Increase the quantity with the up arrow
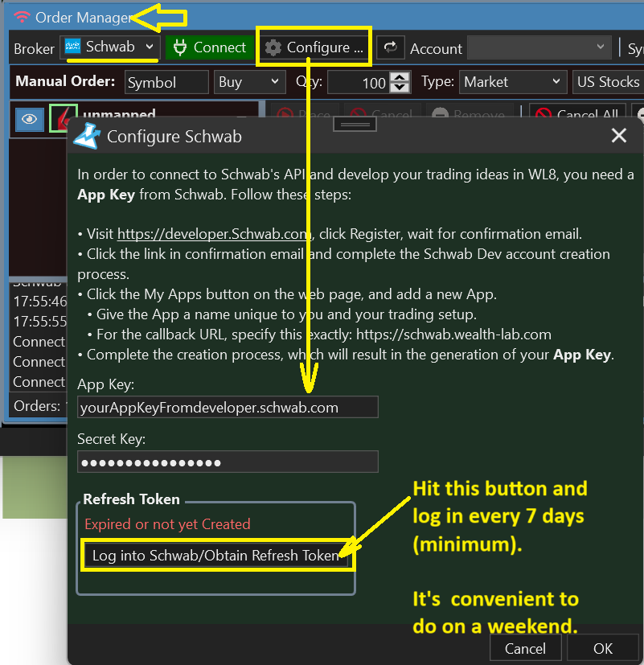 (400, 77)
